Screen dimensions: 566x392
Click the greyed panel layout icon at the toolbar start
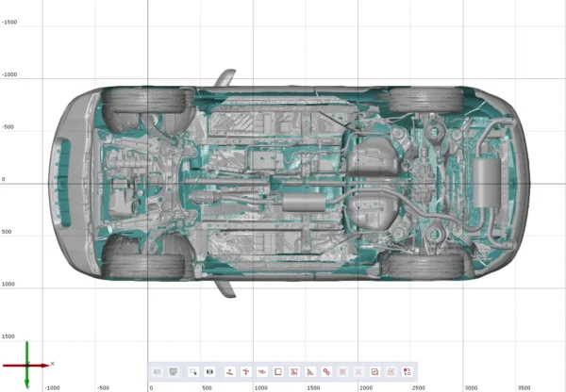coord(157,371)
